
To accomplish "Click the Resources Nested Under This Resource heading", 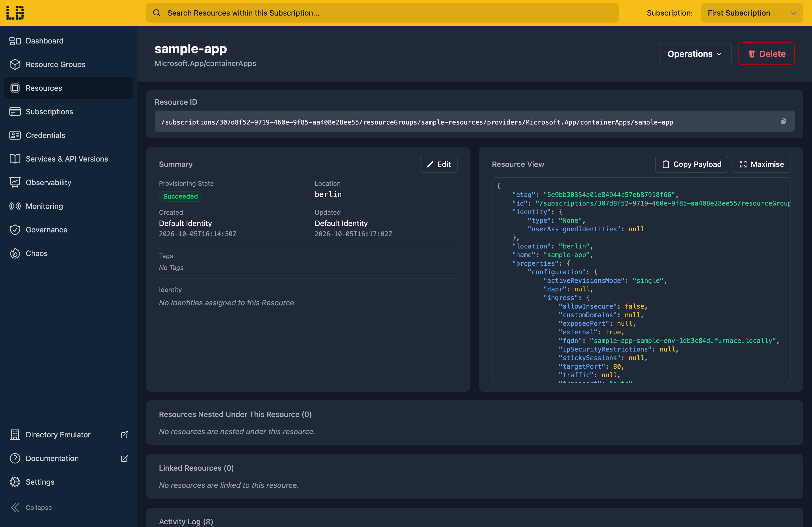I will pyautogui.click(x=235, y=414).
